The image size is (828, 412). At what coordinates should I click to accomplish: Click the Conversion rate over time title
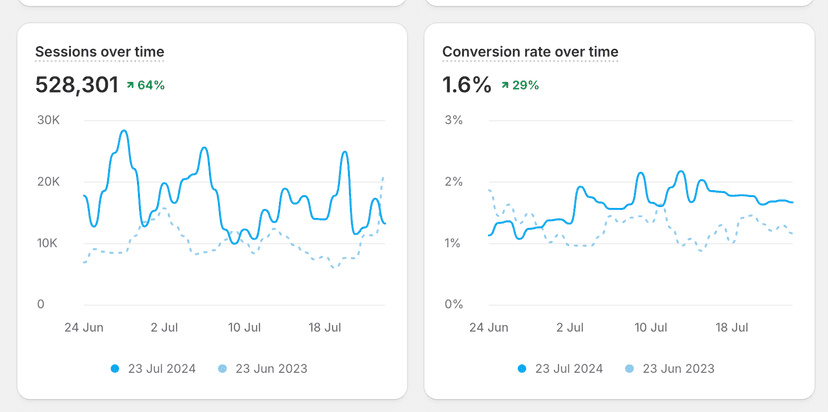tap(530, 52)
